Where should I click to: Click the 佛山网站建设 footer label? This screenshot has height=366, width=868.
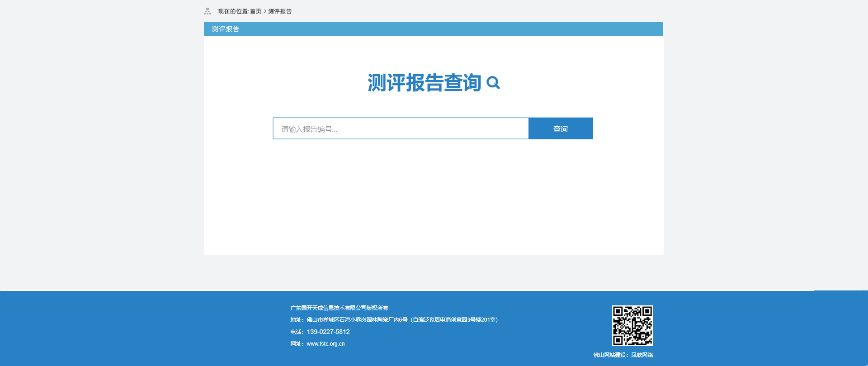tap(610, 355)
